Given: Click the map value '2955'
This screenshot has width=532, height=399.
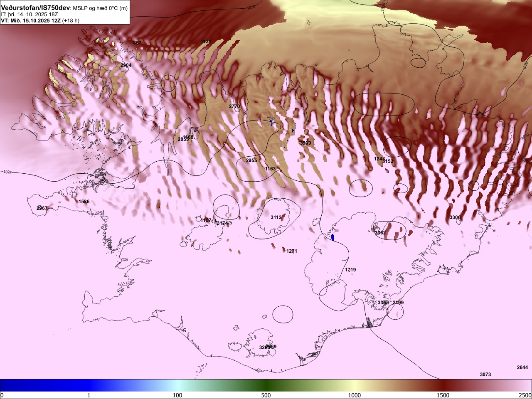Looking at the screenshot, I should click(x=251, y=160).
